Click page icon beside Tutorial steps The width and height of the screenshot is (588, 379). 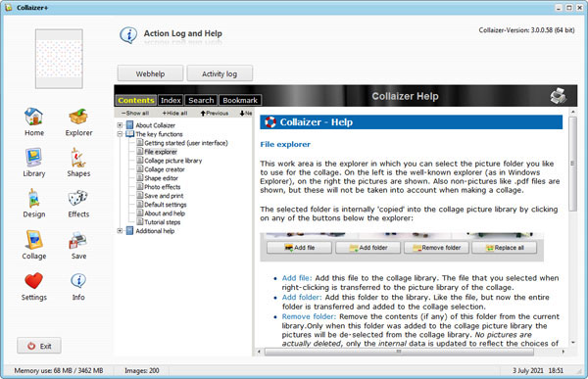point(140,221)
